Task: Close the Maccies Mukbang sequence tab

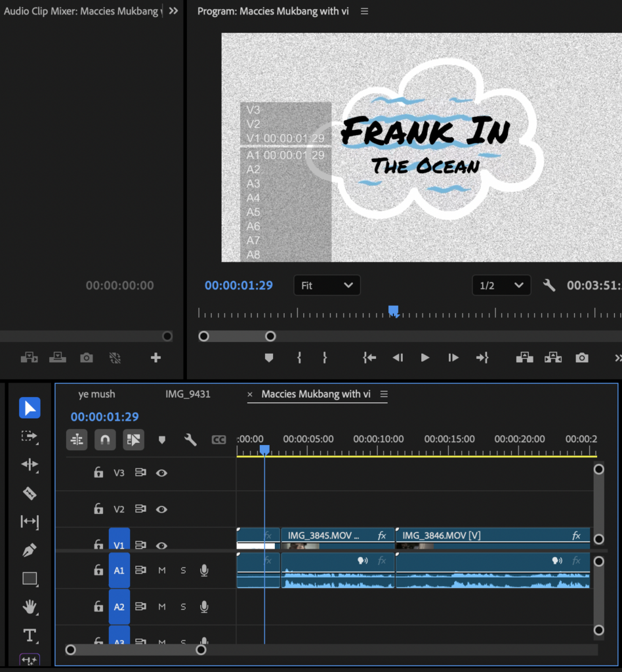Action: (x=250, y=394)
